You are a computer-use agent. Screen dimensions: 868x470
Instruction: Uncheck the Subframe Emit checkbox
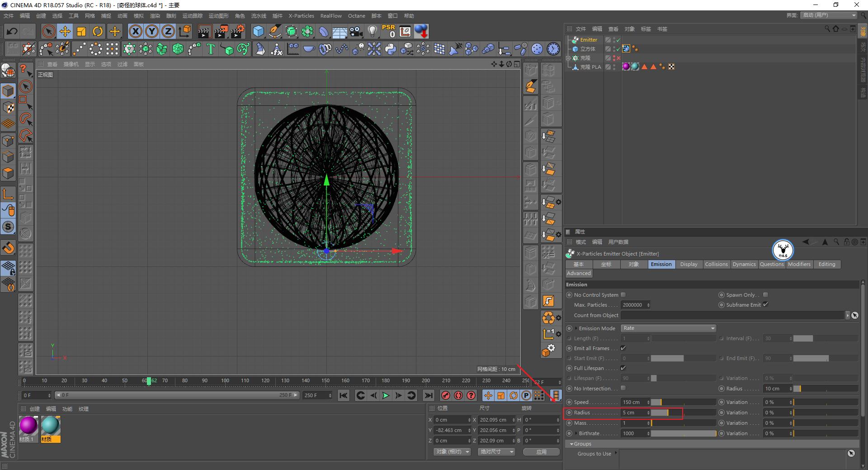pyautogui.click(x=765, y=304)
